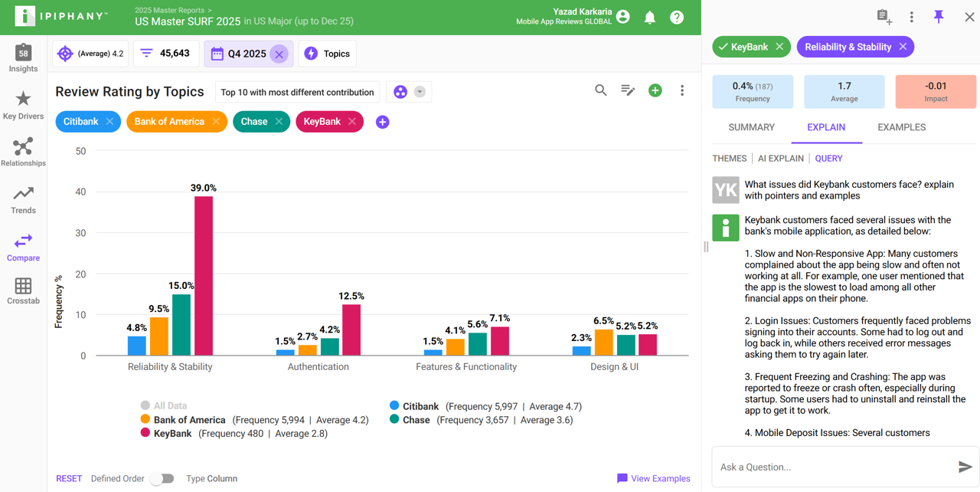Click the search icon above the chart
The image size is (980, 492).
[601, 90]
